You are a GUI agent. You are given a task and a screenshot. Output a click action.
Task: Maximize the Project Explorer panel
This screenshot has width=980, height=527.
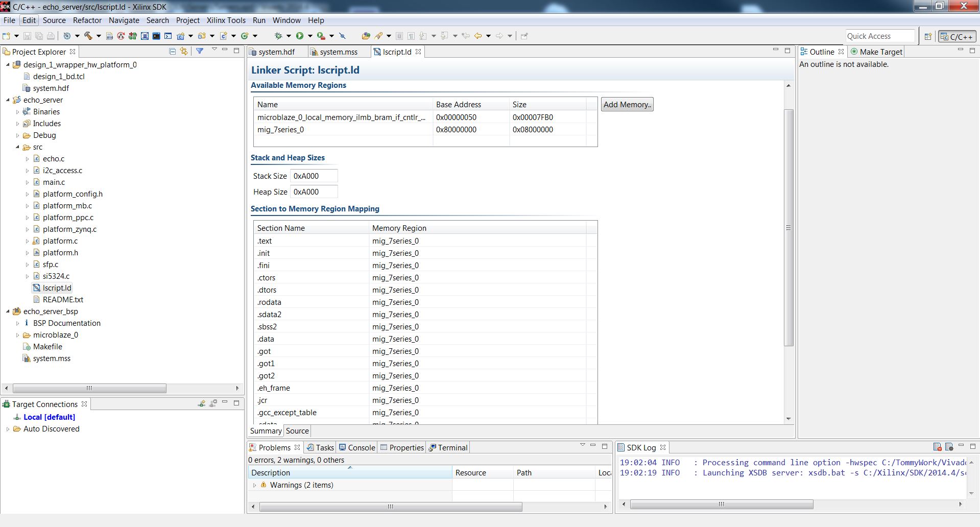(236, 51)
